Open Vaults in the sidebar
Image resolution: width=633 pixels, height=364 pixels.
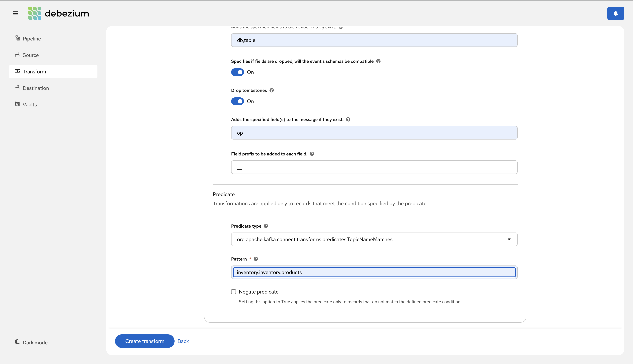[x=29, y=105]
